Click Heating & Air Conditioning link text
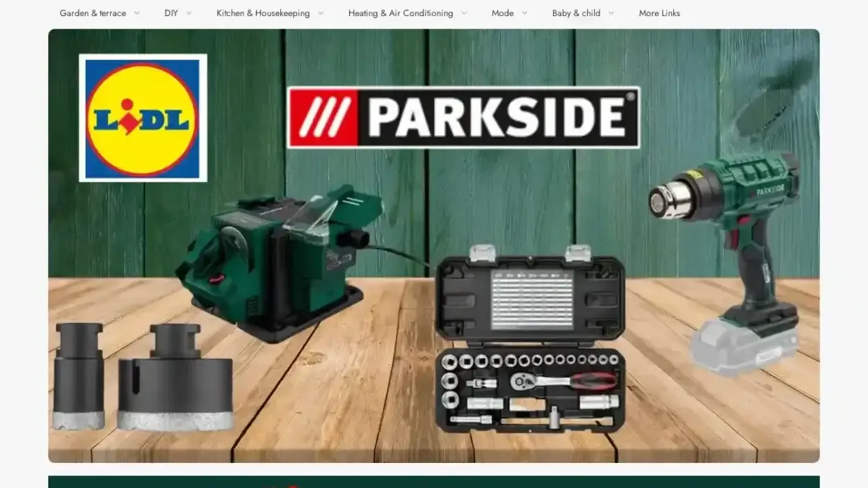This screenshot has width=868, height=488. [401, 13]
